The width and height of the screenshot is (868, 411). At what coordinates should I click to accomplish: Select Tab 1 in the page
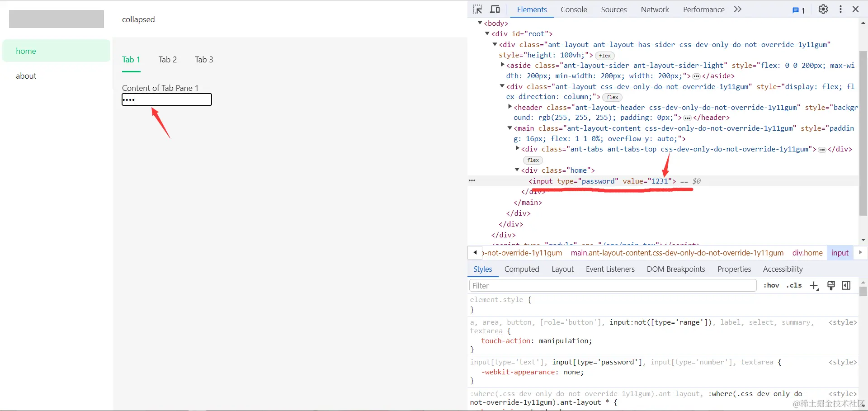131,60
